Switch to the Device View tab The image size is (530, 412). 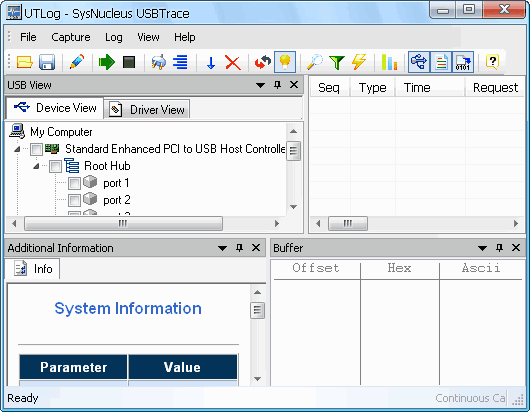pos(55,108)
